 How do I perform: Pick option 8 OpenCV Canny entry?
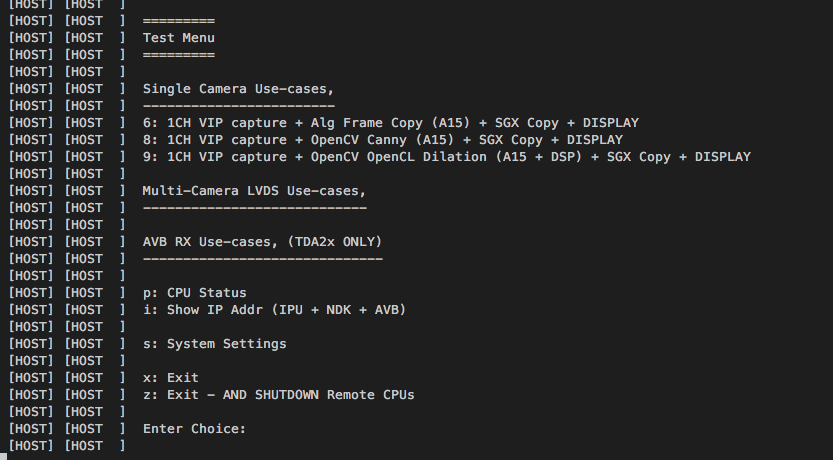(x=382, y=140)
